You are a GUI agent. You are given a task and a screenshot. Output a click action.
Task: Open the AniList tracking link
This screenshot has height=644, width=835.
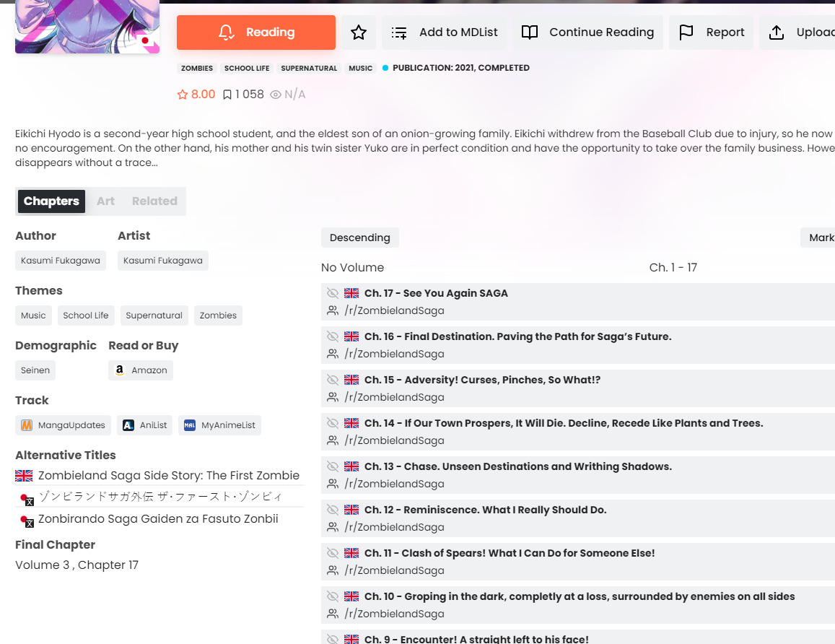pos(144,425)
